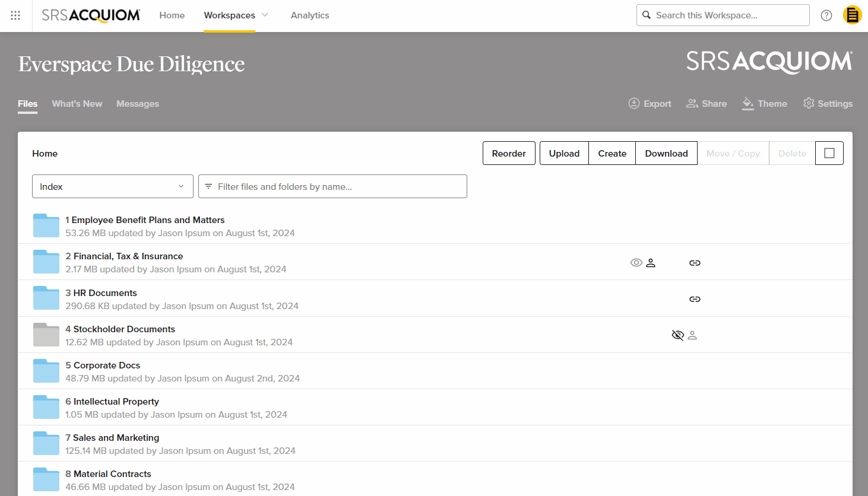The height and width of the screenshot is (496, 868).
Task: Open the app launcher grid icon
Action: point(15,15)
